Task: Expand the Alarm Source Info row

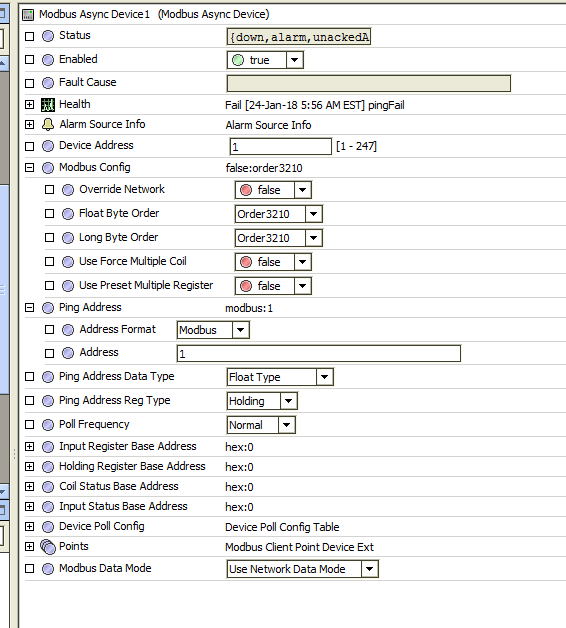Action: (x=29, y=125)
